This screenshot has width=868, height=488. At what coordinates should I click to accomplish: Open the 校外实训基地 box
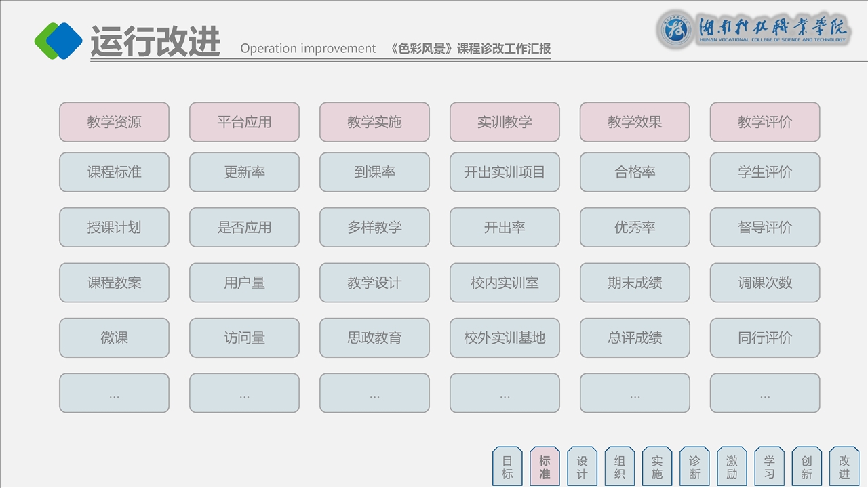click(505, 338)
